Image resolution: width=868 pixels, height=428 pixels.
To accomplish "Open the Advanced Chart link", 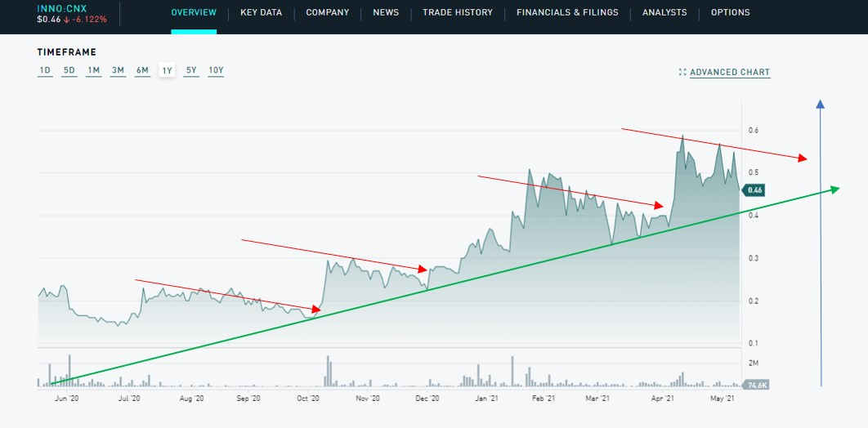I will point(730,73).
